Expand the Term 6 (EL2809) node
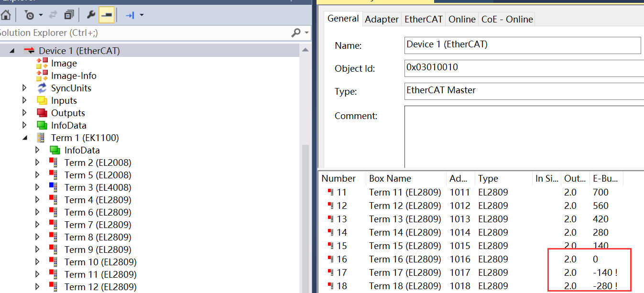Image resolution: width=644 pixels, height=293 pixels. coord(38,212)
